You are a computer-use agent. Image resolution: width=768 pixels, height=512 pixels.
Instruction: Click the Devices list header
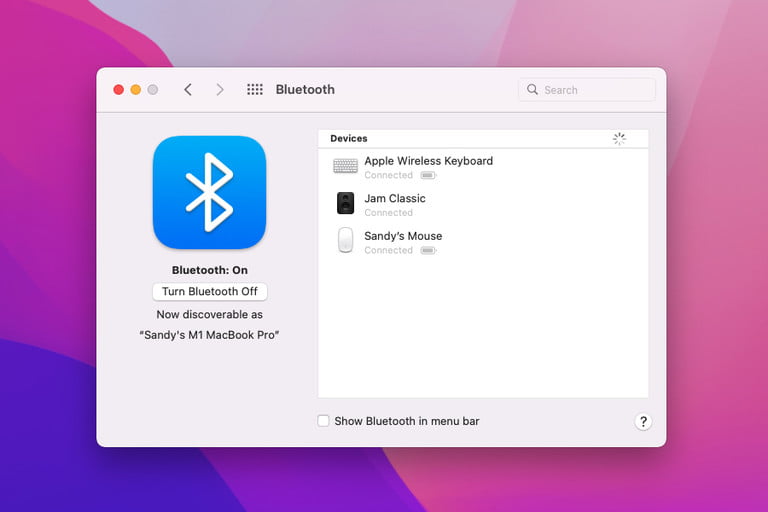[483, 139]
